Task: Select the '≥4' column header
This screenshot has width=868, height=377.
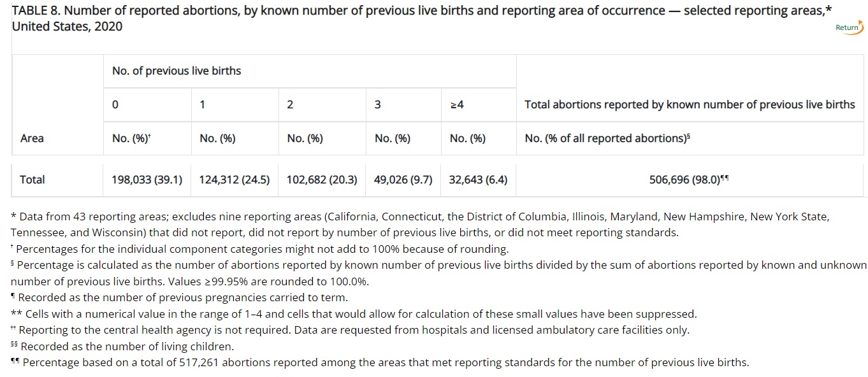Action: pos(455,104)
